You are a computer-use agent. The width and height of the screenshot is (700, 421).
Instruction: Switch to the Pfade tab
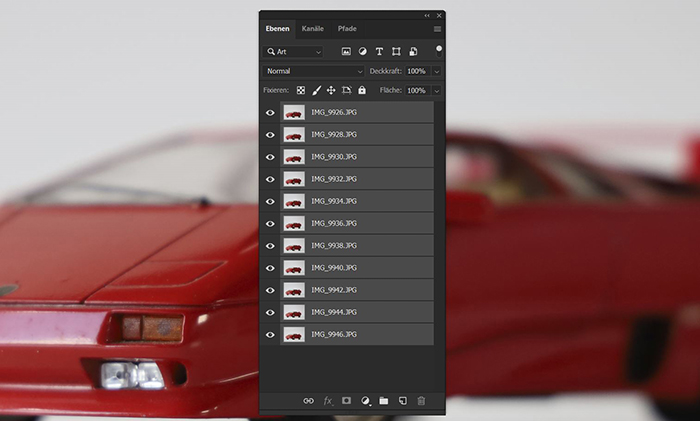tap(346, 29)
